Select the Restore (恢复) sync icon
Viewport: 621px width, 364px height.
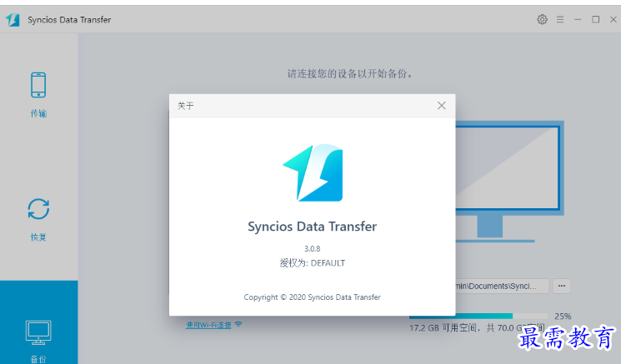tap(38, 209)
